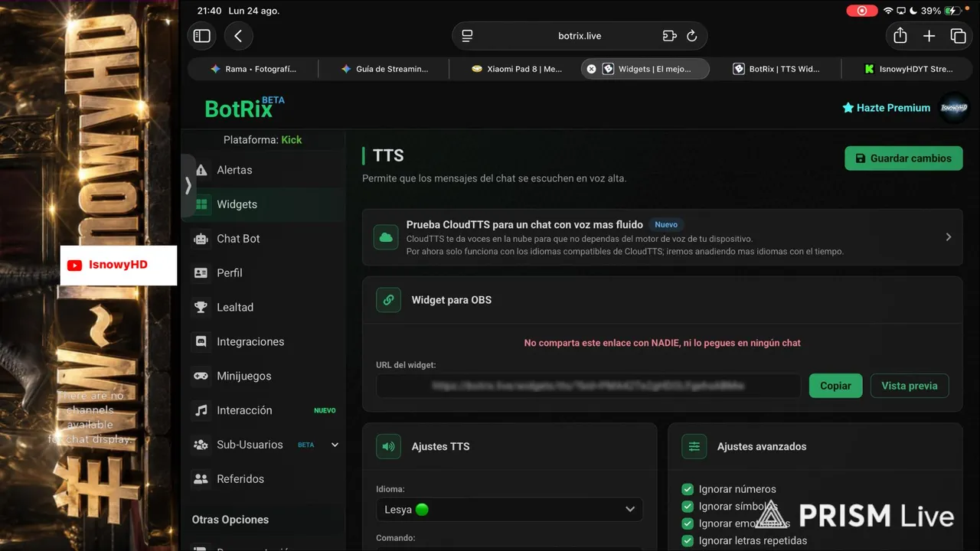The height and width of the screenshot is (551, 980).
Task: Copy the widget URL with Copiar
Action: tap(835, 386)
